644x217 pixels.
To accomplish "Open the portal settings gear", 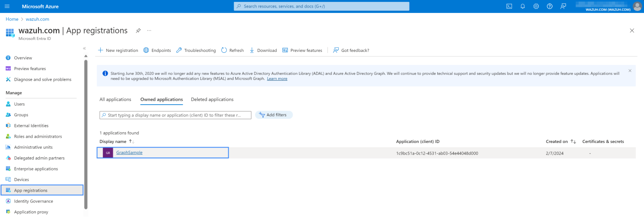I will pos(536,6).
